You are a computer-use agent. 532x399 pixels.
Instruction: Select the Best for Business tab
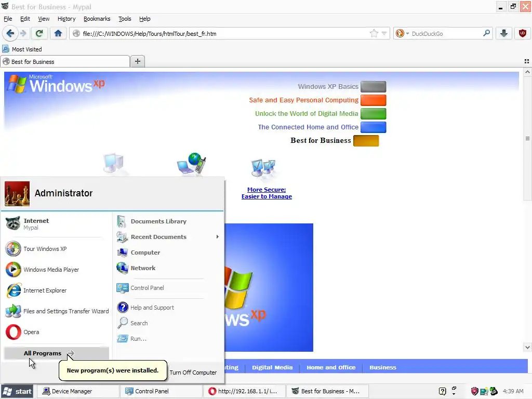click(65, 61)
